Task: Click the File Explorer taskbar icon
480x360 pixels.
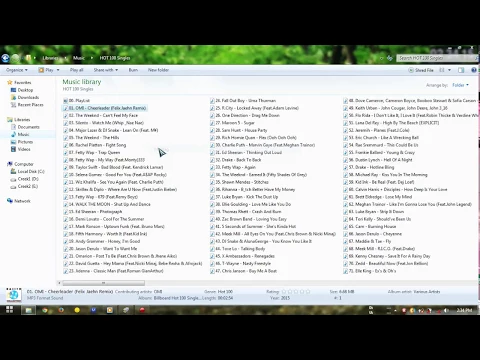Action: 28,310
